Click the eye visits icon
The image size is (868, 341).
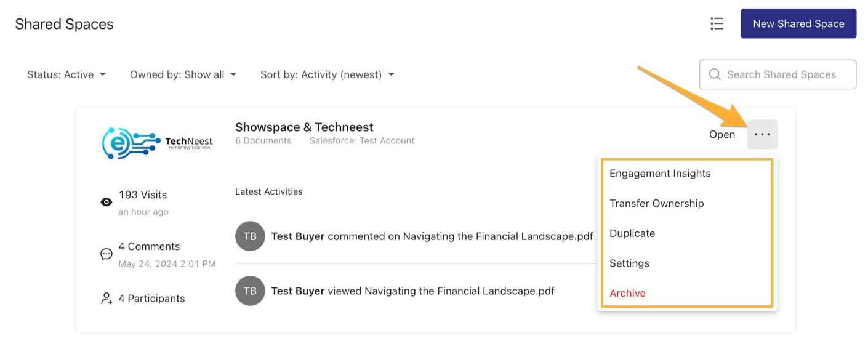(x=106, y=202)
